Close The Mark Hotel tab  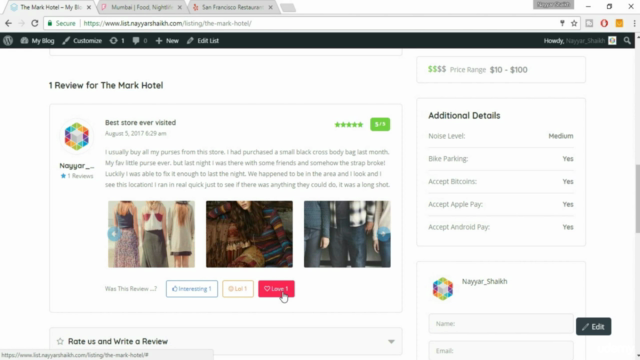(89, 7)
